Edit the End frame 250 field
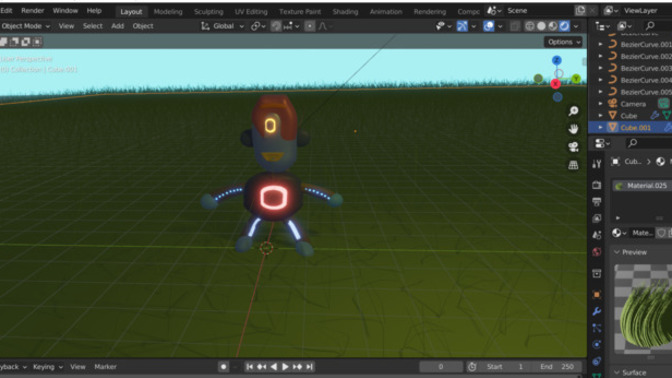672x378 pixels. 558,367
